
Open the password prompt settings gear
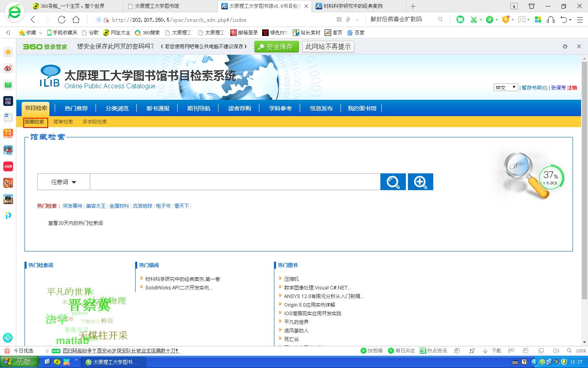point(565,47)
